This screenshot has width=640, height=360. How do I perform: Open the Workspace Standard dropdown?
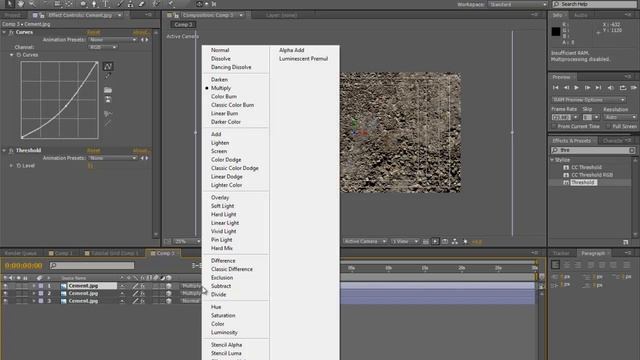(x=518, y=4)
